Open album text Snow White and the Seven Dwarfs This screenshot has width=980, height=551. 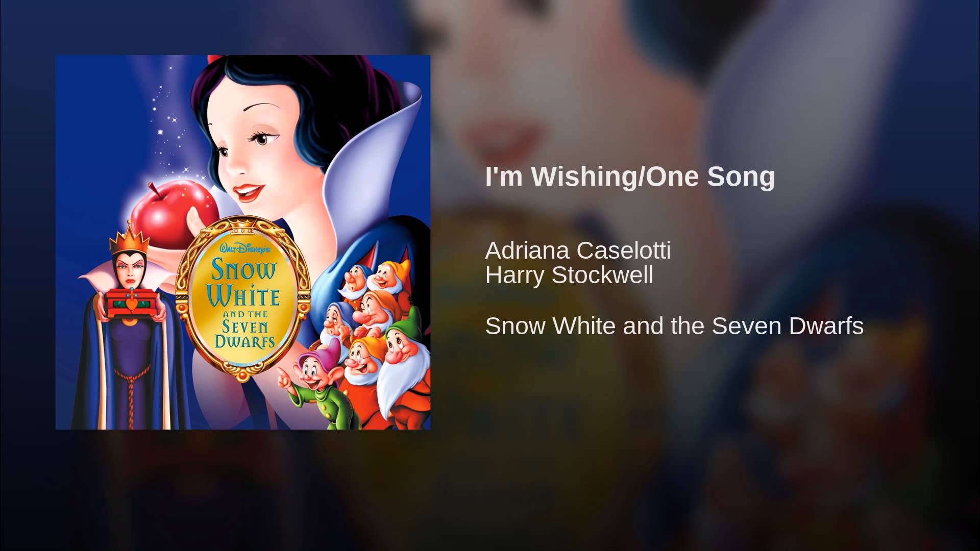(674, 326)
